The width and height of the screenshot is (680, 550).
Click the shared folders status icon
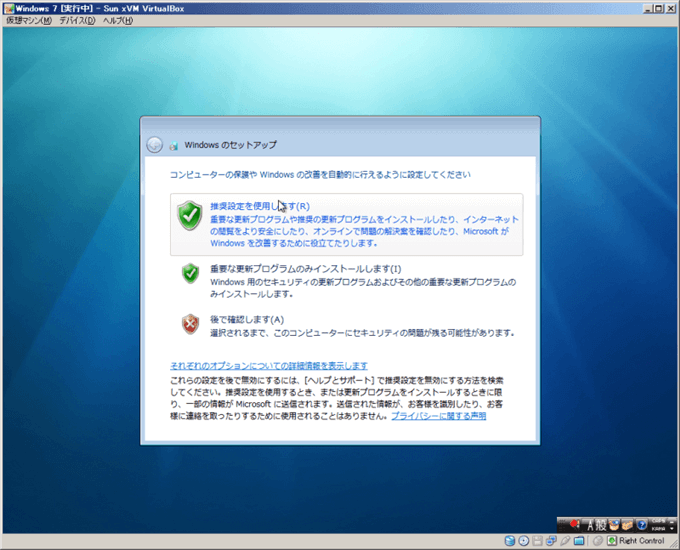pos(580,541)
